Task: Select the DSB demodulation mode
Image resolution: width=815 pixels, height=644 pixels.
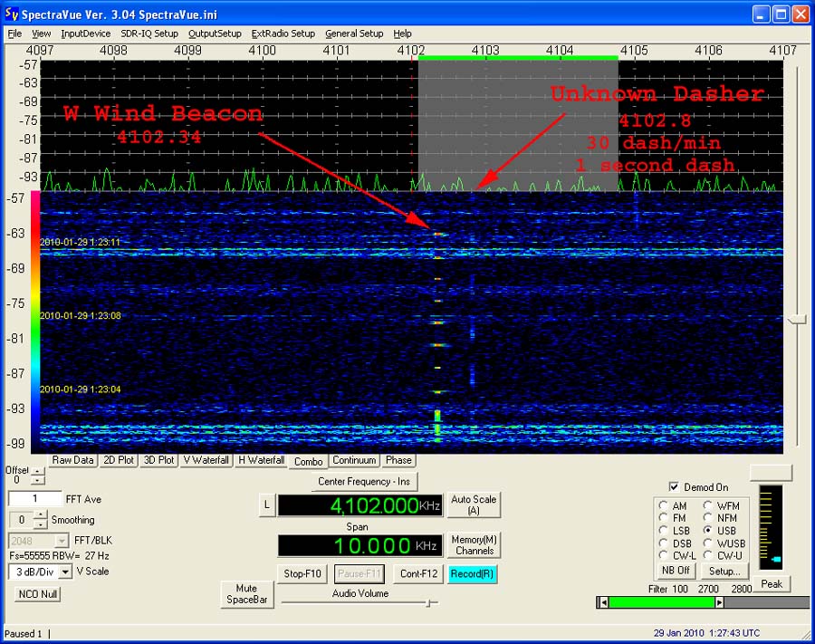Action: [663, 543]
